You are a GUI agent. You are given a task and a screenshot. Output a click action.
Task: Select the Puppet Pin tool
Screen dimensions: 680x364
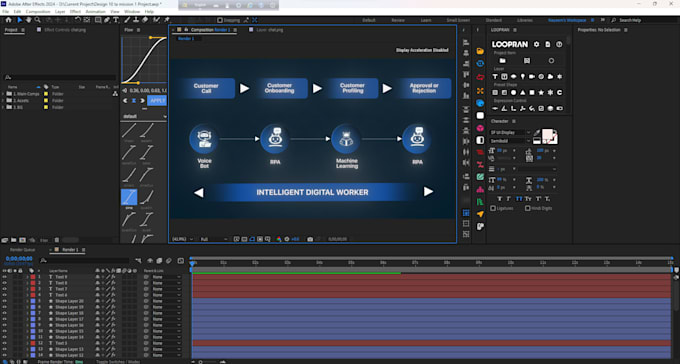point(167,20)
